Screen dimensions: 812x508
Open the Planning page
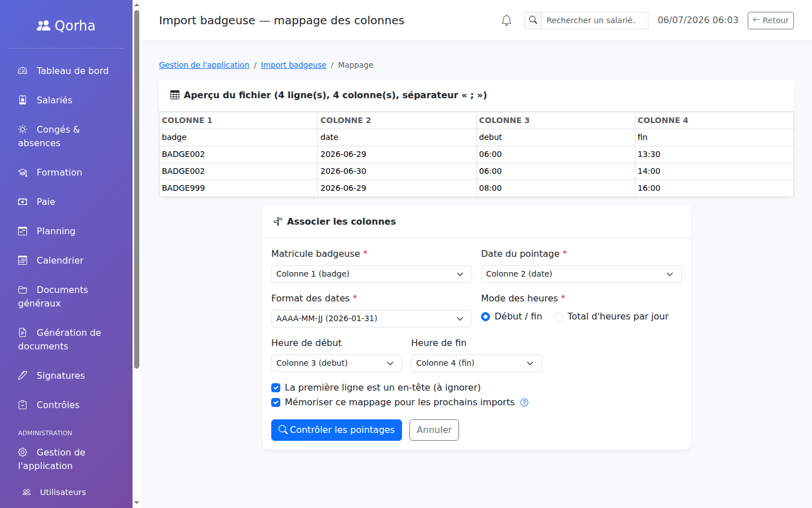[67, 231]
